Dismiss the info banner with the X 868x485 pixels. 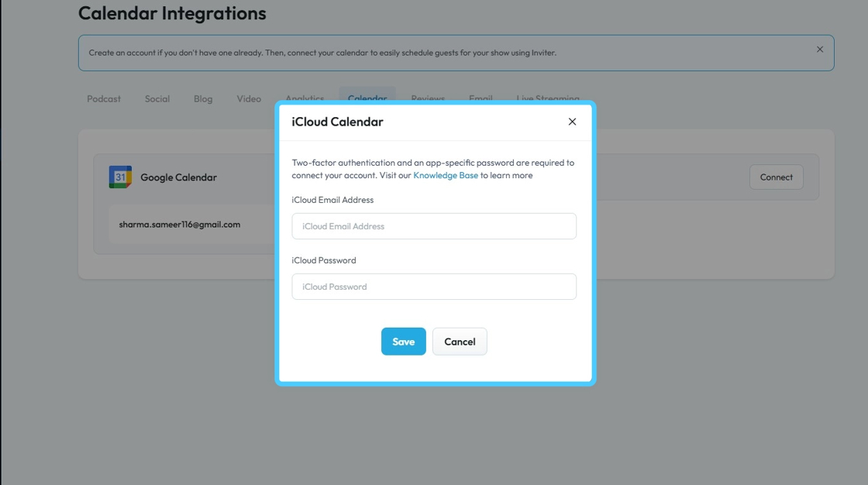tap(820, 50)
